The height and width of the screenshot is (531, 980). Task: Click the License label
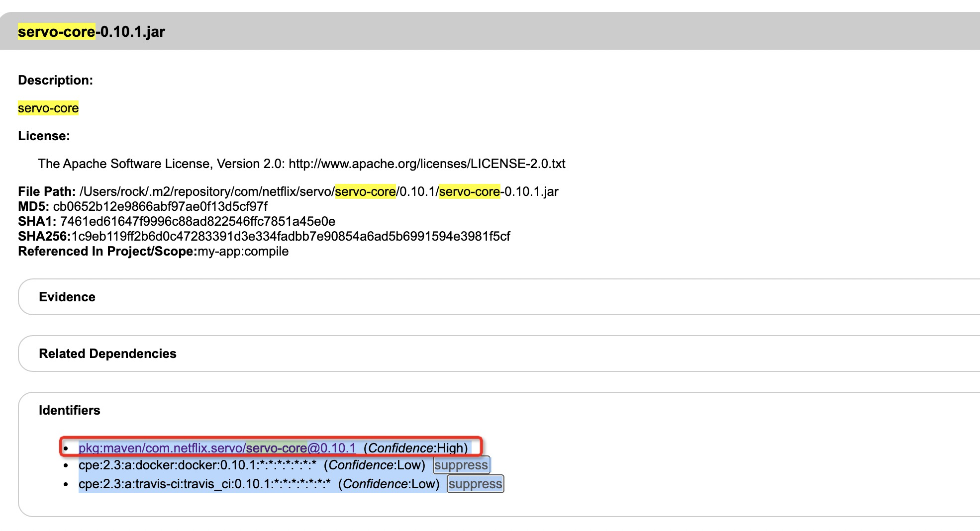tap(44, 136)
